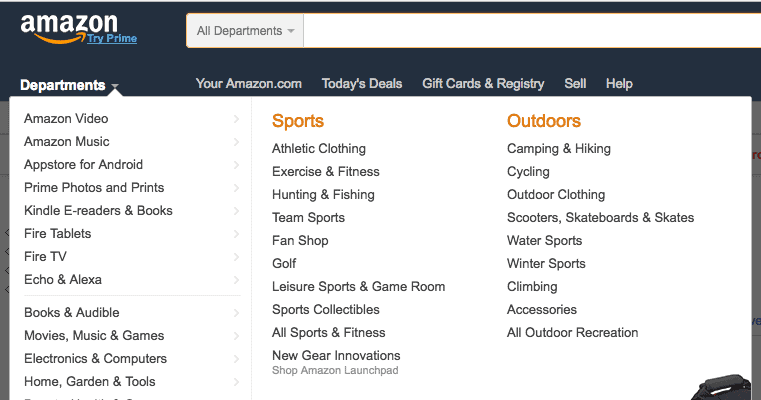Expand the Amazon Video submenu arrow

coord(236,119)
